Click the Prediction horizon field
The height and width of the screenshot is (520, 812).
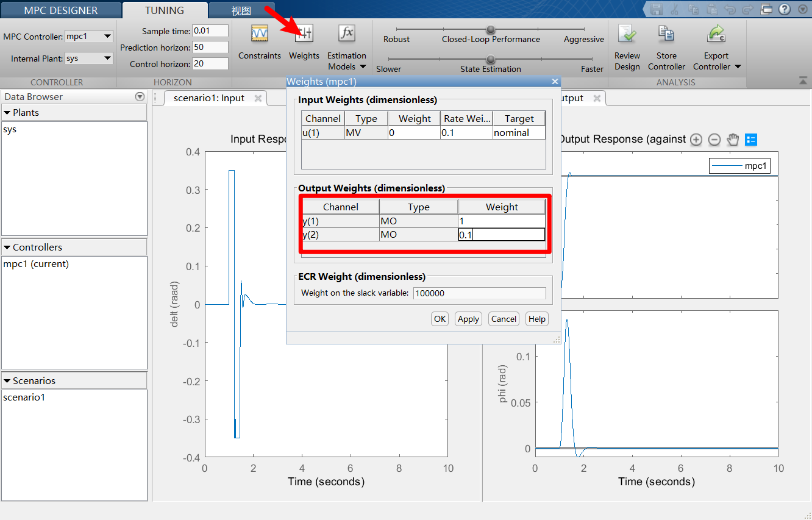coord(210,47)
